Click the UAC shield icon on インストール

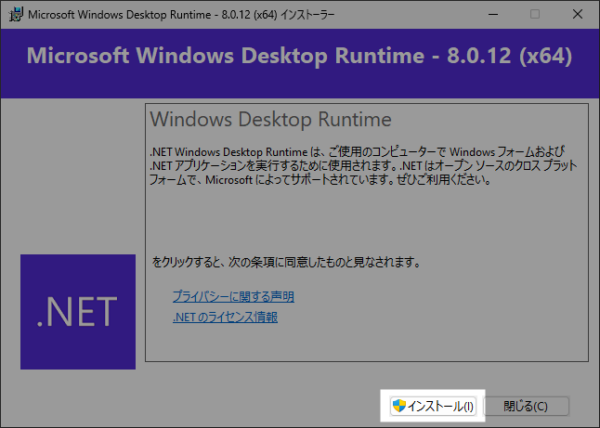(400, 406)
